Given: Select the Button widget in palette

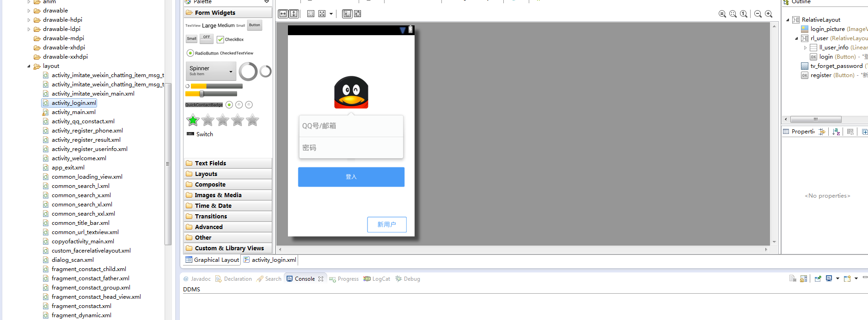Looking at the screenshot, I should coord(255,25).
